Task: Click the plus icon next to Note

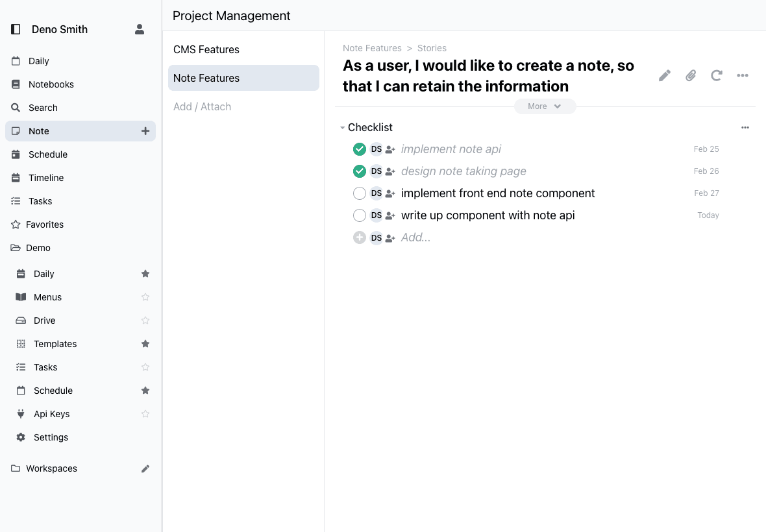Action: (x=145, y=131)
